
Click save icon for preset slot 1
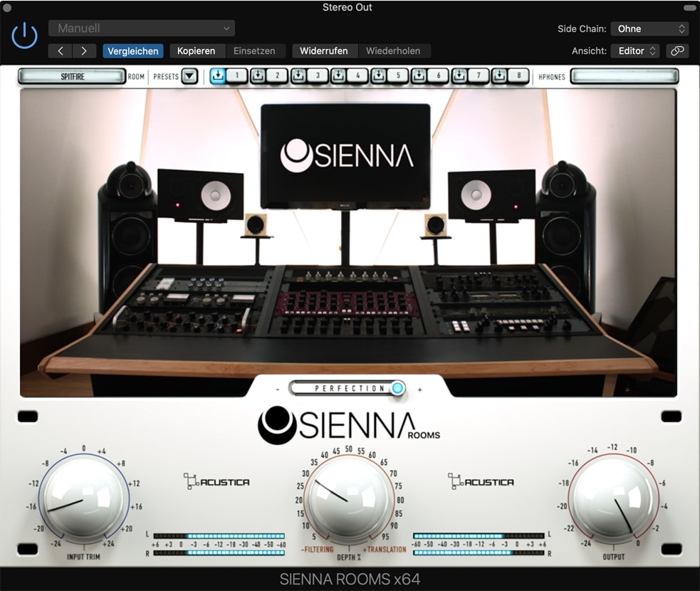coord(218,76)
